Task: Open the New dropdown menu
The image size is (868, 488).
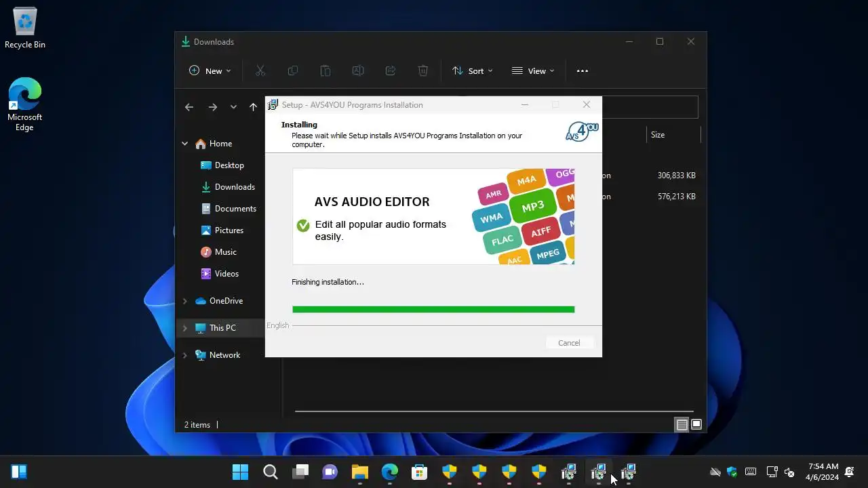Action: [210, 70]
